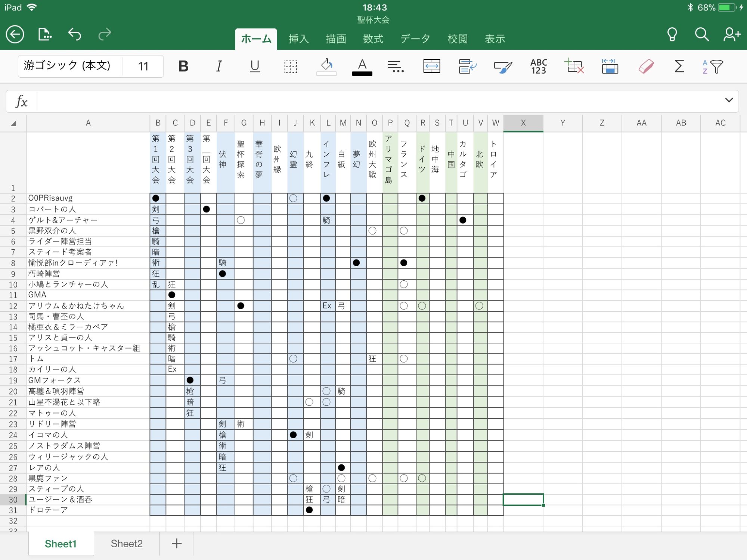This screenshot has height=560, width=747.
Task: Tap the back arrow button
Action: point(15,35)
